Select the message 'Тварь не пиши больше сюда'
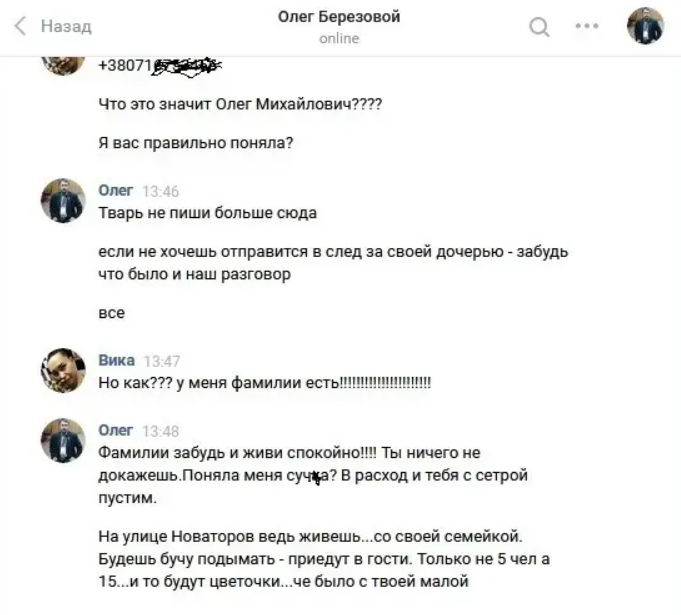The height and width of the screenshot is (615, 681). pyautogui.click(x=208, y=213)
